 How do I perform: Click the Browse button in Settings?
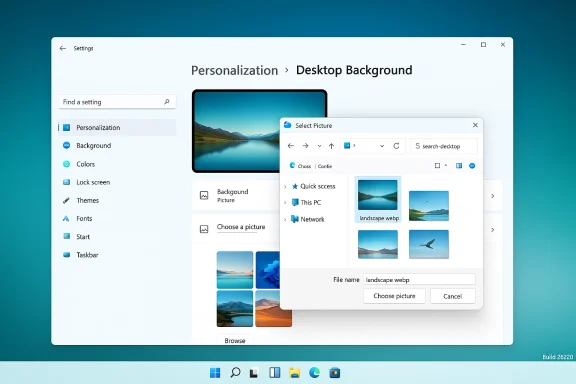click(x=235, y=340)
